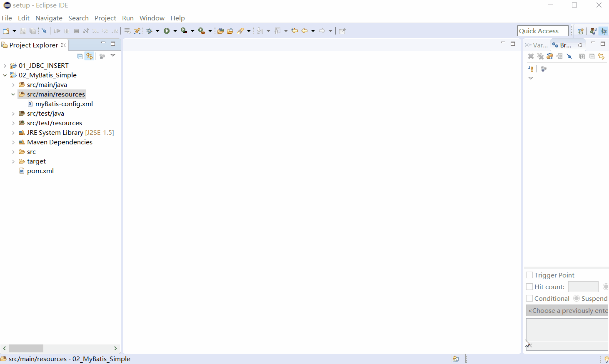Open the File menu

tap(7, 18)
